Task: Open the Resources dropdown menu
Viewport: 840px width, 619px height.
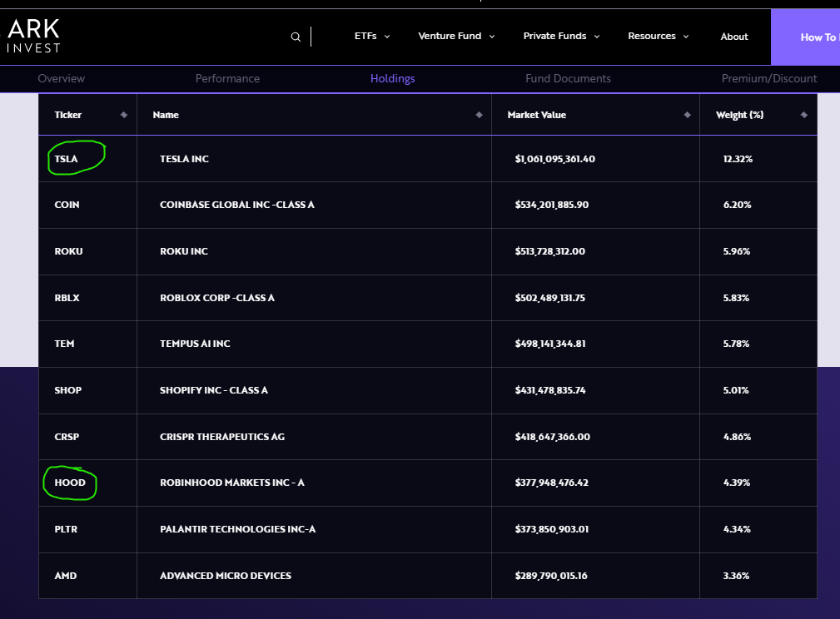Action: (659, 36)
